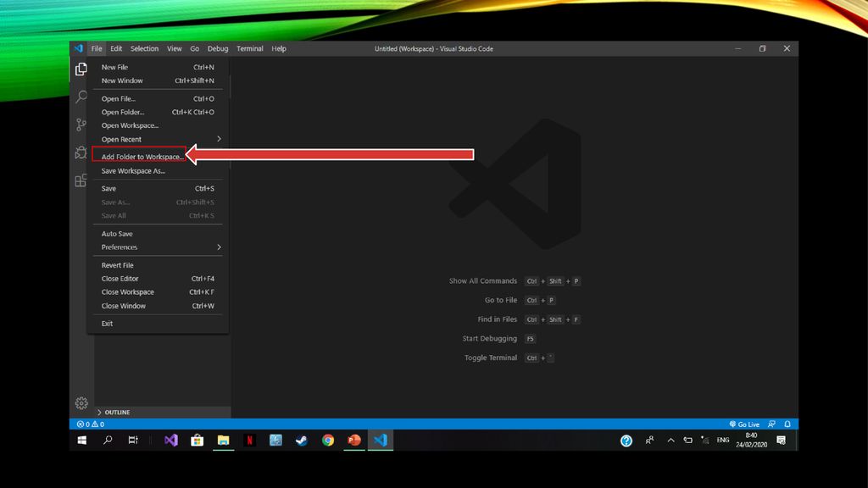
Task: Choose Save from File menu
Action: tap(158, 189)
